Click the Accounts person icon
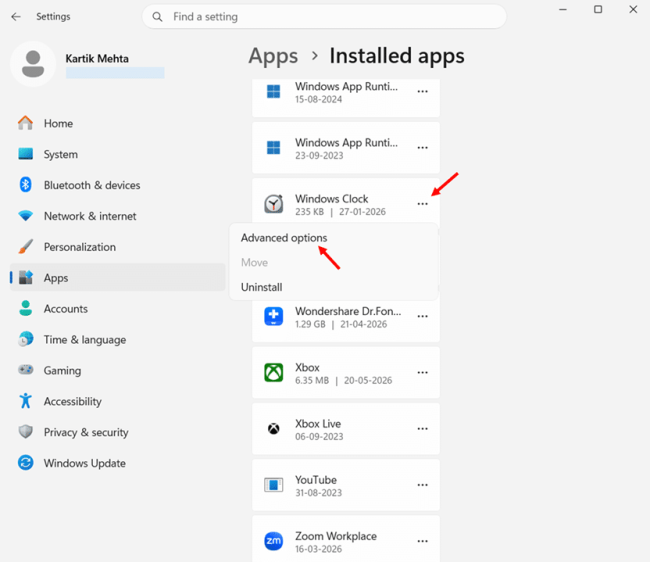 tap(25, 308)
